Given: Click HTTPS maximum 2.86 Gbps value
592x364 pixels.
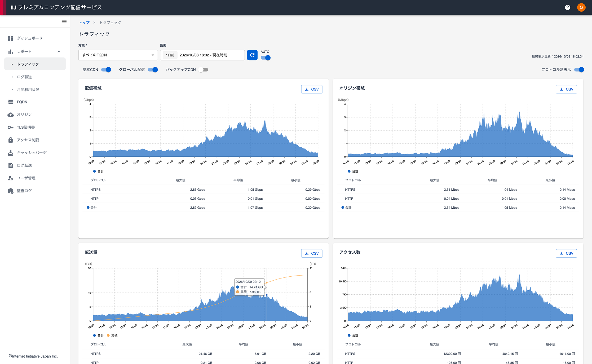Looking at the screenshot, I should (x=197, y=190).
